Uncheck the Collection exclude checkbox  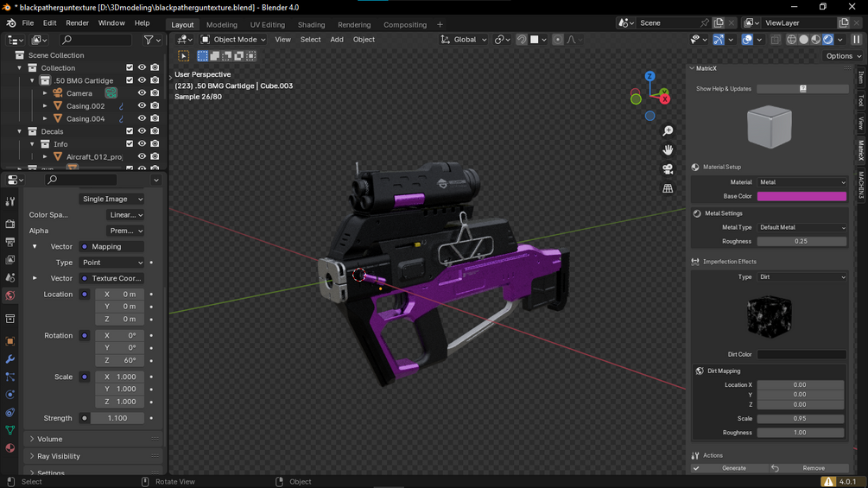point(130,67)
